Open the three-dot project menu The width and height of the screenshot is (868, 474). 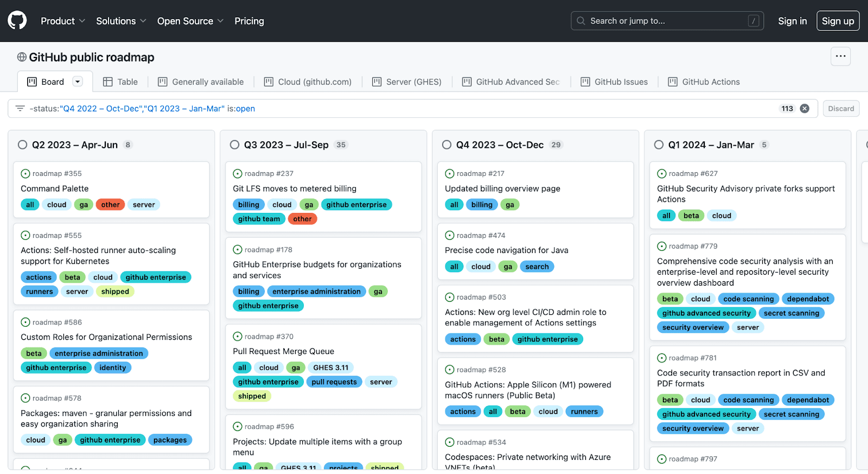point(840,56)
